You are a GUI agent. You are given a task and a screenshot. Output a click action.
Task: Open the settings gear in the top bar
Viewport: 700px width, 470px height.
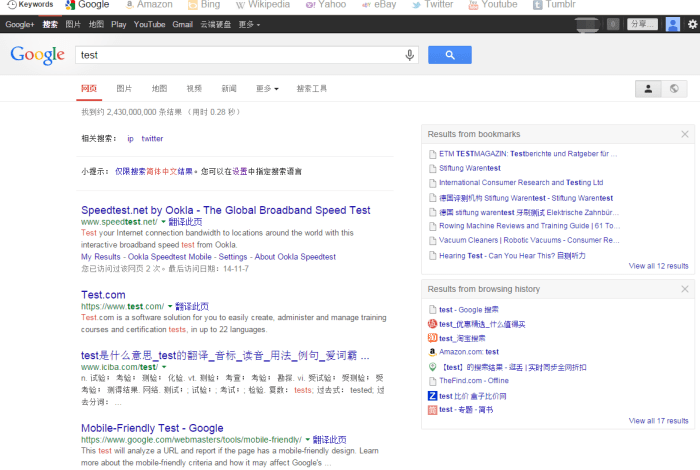click(687, 24)
